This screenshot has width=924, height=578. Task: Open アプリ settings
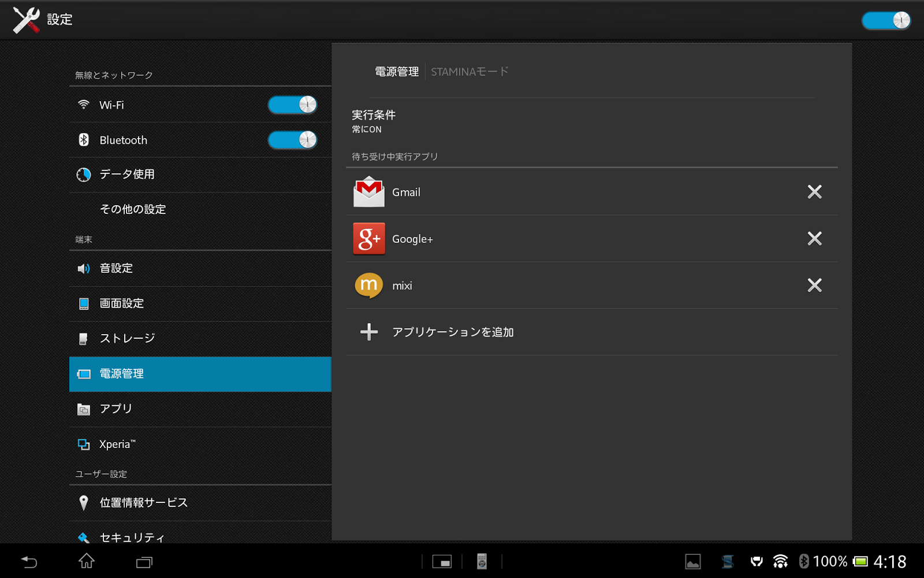[200, 409]
